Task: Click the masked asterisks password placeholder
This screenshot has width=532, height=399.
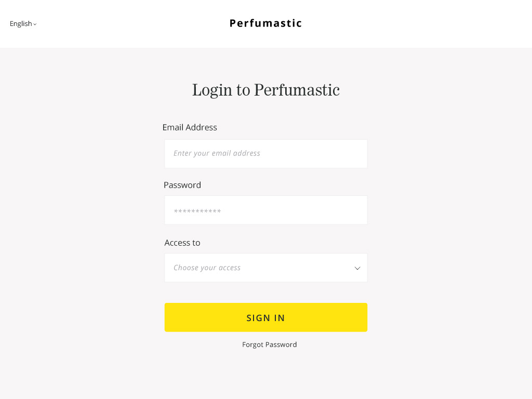Action: [197, 211]
